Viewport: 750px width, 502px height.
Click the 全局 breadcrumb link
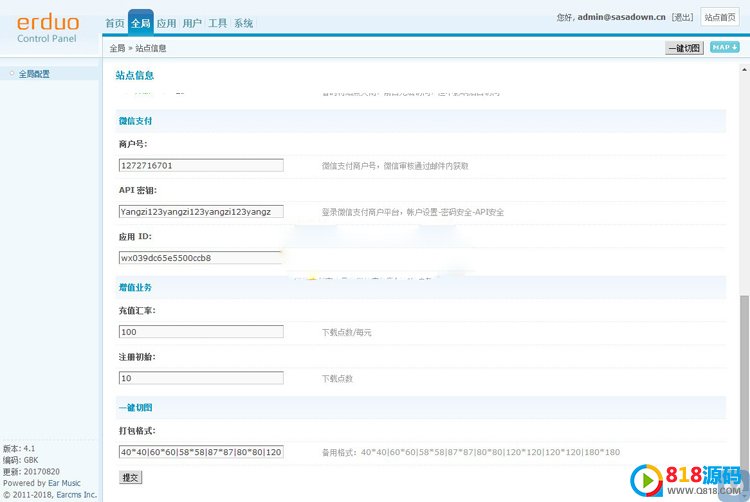tap(117, 48)
